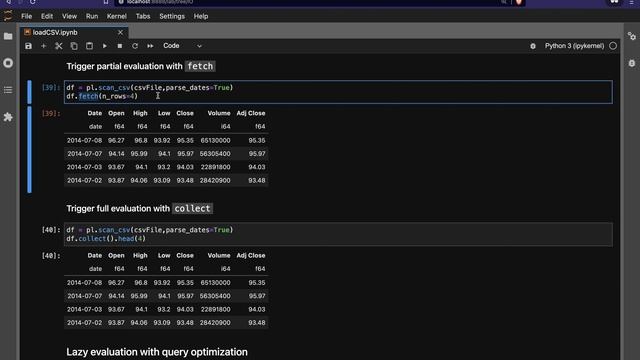
Task: Open the cell type dropdown showing Code
Action: (182, 46)
